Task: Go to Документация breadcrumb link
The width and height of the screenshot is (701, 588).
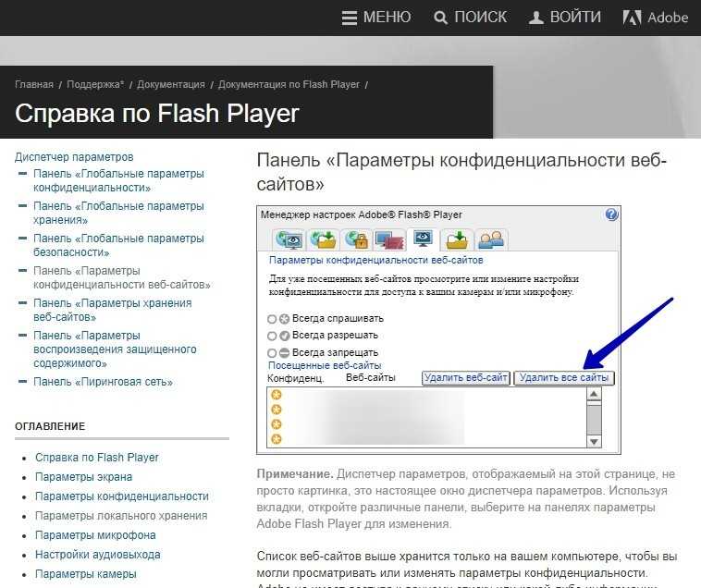Action: (171, 84)
